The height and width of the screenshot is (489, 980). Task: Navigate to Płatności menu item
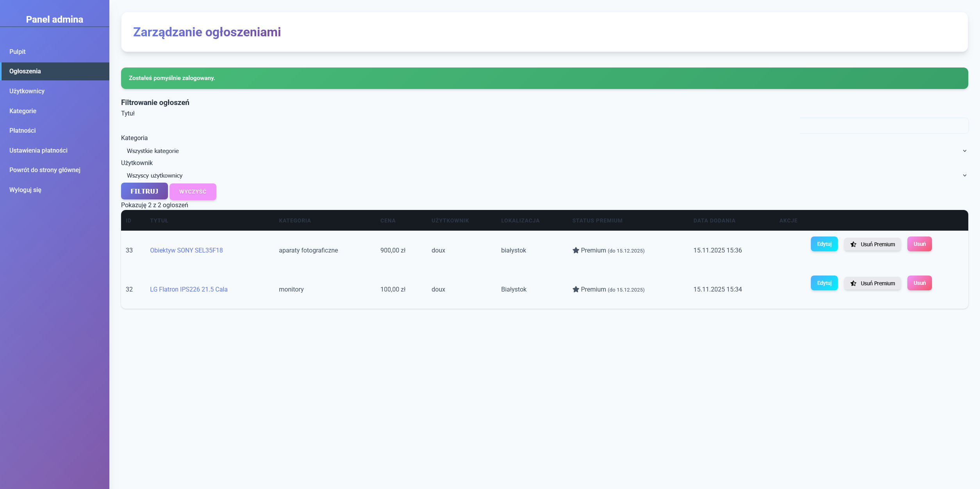23,130
